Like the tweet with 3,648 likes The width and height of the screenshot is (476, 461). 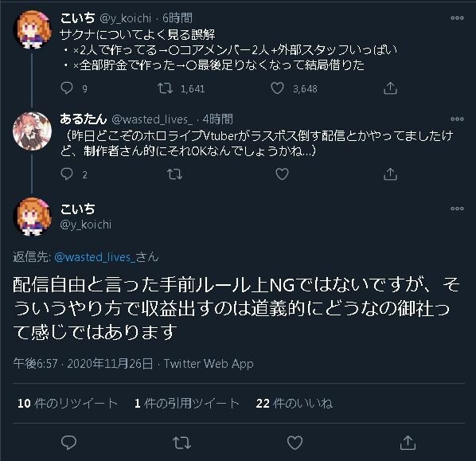277,88
